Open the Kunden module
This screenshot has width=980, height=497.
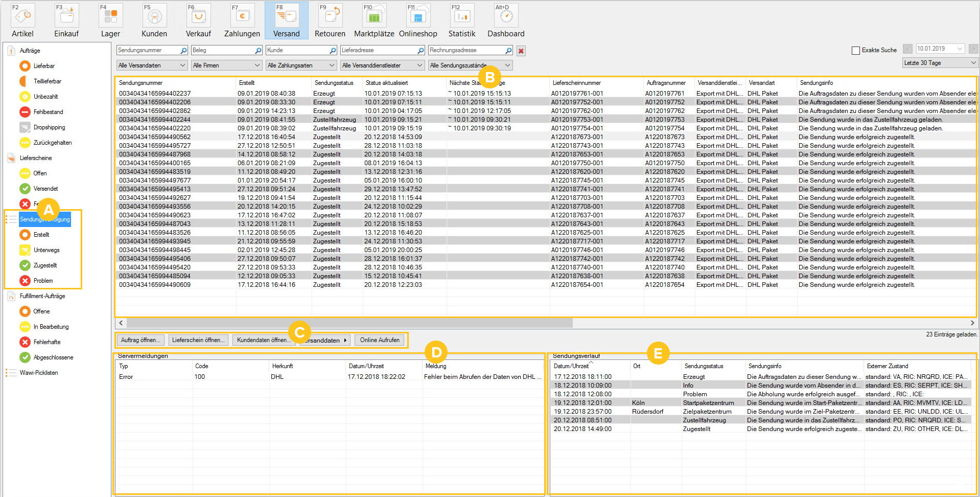click(x=154, y=19)
